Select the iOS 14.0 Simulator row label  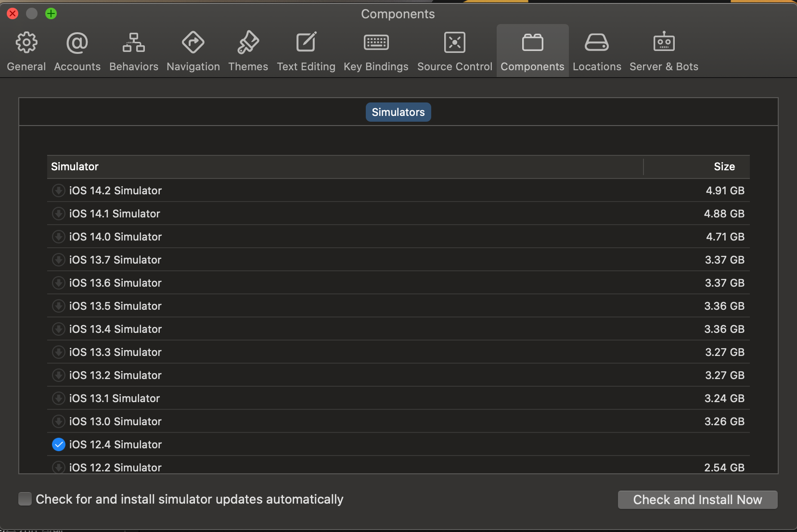tap(116, 237)
